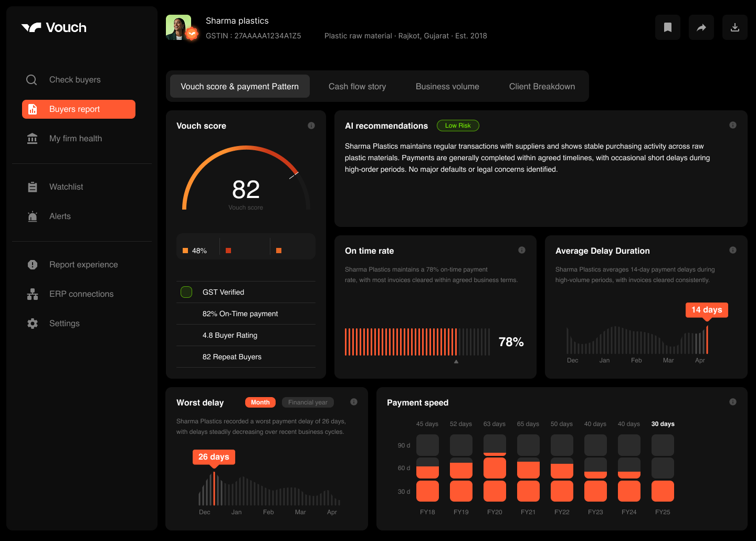Image resolution: width=756 pixels, height=541 pixels.
Task: Click the 63 days label above FY20
Action: click(x=495, y=424)
